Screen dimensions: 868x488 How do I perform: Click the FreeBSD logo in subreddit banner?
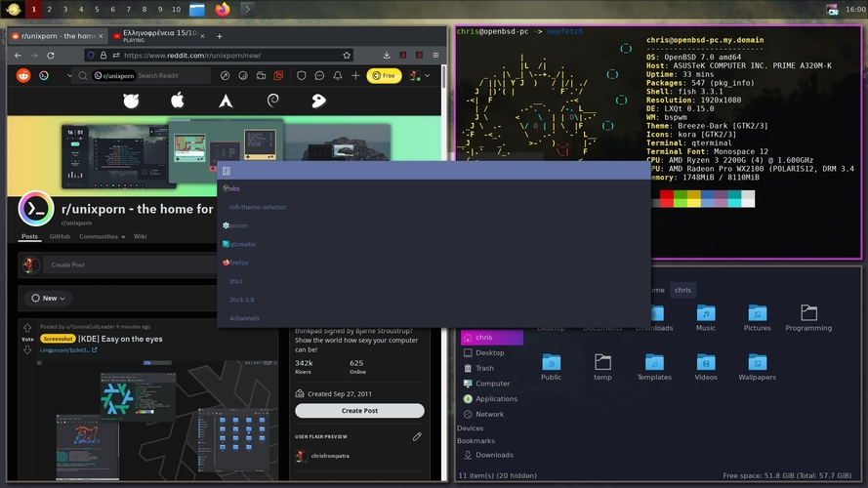(x=131, y=101)
